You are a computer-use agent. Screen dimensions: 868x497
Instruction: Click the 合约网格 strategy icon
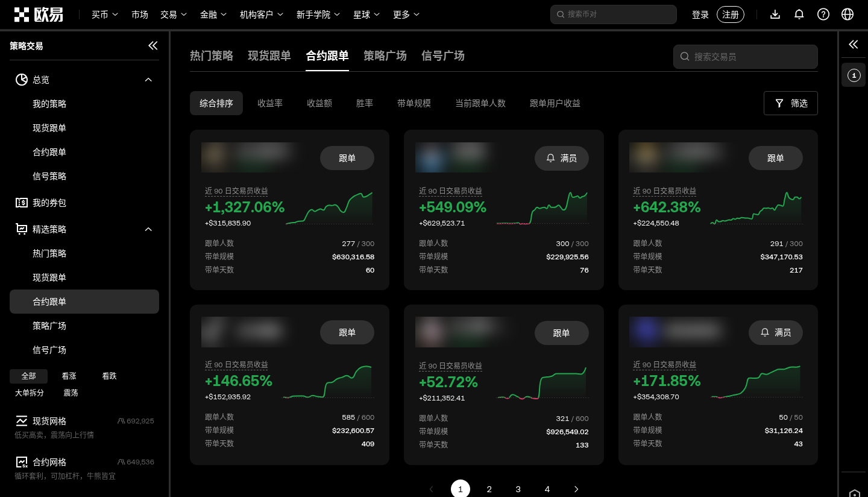22,462
